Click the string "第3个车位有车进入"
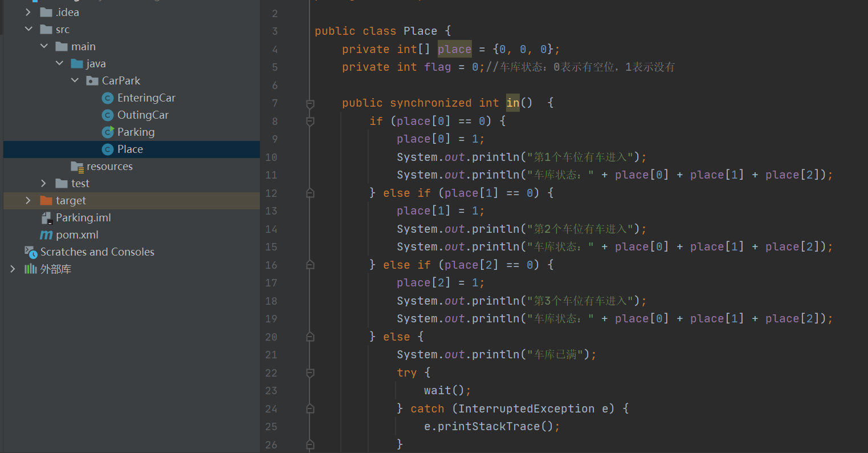 [580, 301]
